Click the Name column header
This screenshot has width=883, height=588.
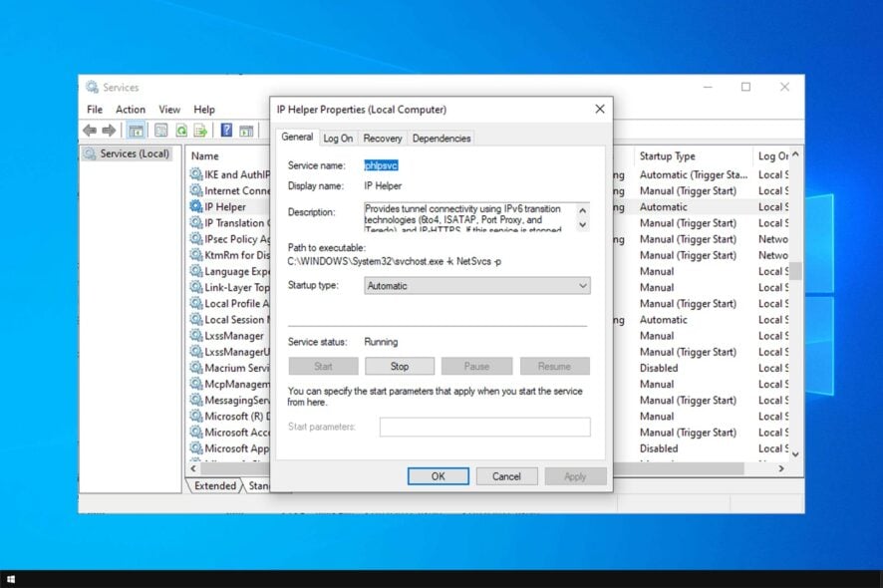click(205, 156)
